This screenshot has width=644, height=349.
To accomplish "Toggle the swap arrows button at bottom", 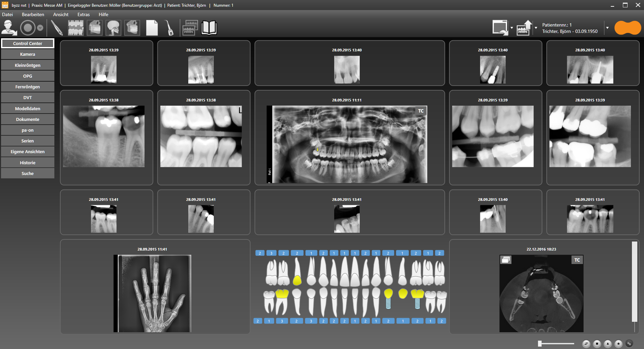I will [586, 344].
